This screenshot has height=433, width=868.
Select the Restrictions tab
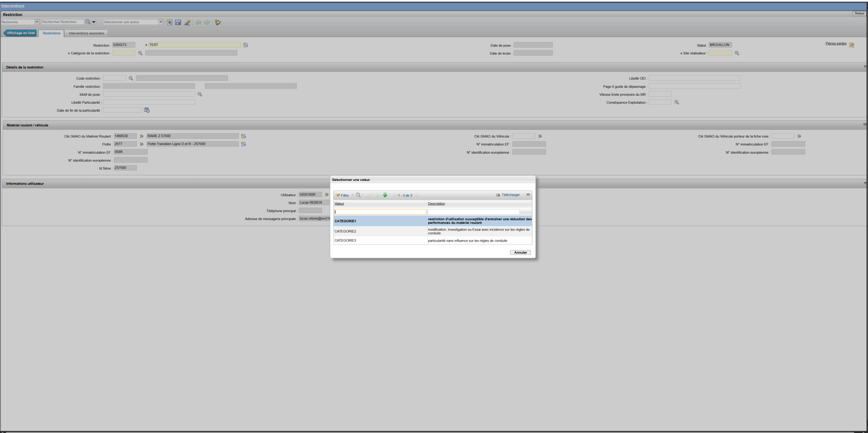(x=51, y=33)
